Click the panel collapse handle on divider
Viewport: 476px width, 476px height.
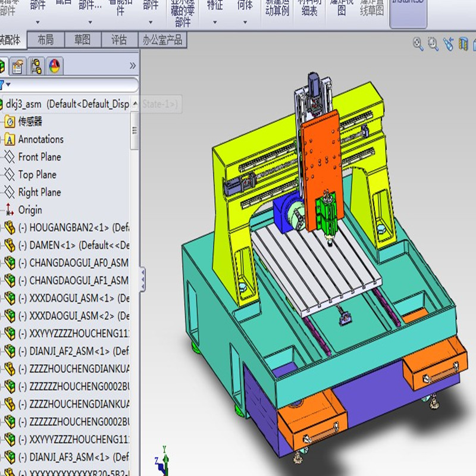coord(142,279)
